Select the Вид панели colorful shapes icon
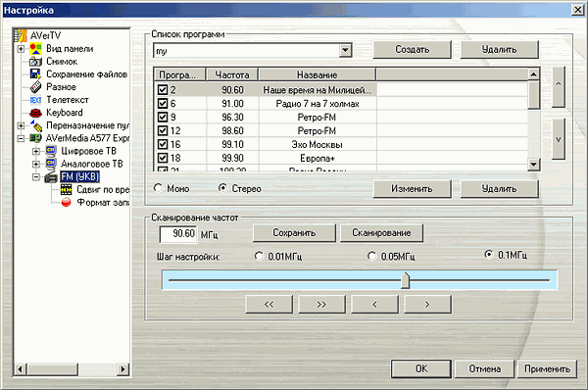This screenshot has width=588, height=390. [x=35, y=49]
